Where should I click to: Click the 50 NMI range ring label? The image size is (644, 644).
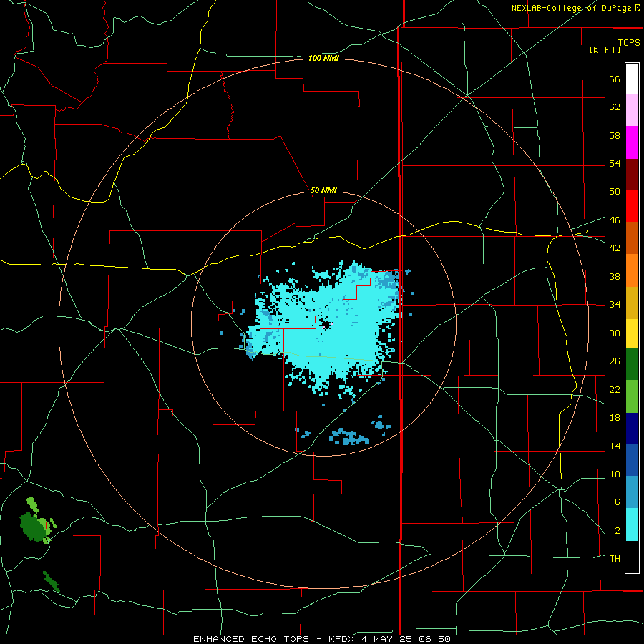(323, 190)
